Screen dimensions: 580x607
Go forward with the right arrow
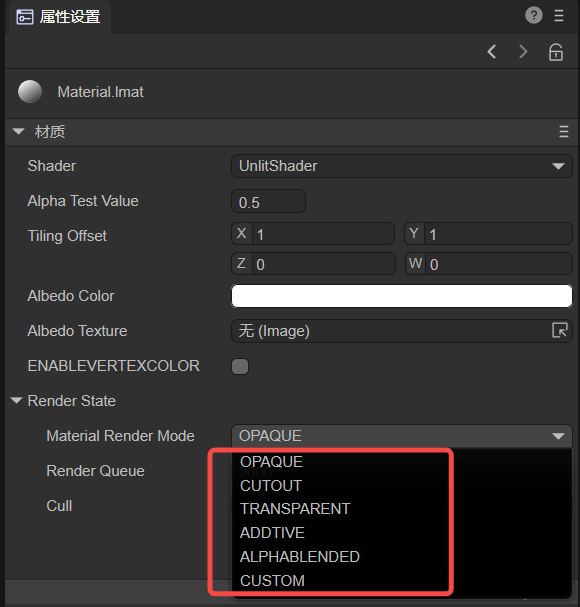coord(523,51)
